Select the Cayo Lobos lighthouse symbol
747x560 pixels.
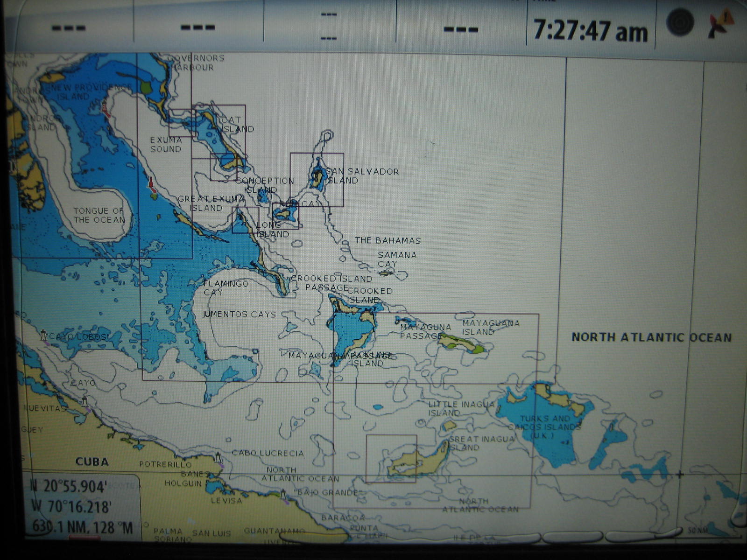[44, 335]
